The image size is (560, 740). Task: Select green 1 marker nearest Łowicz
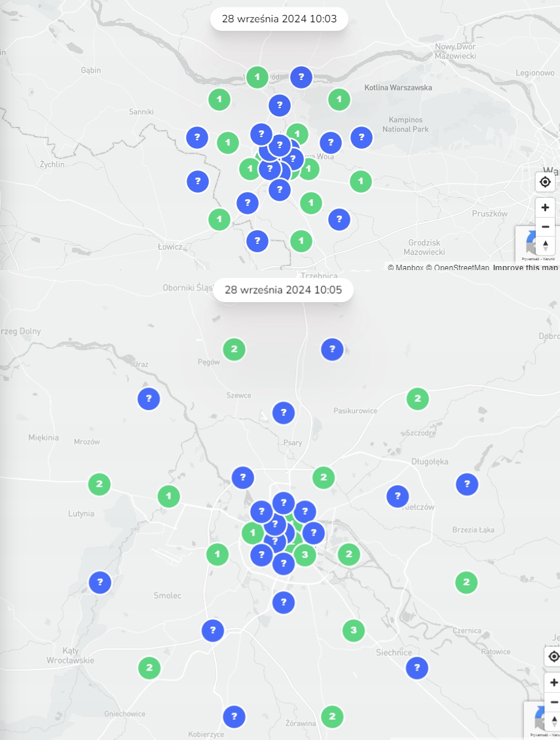tap(219, 220)
